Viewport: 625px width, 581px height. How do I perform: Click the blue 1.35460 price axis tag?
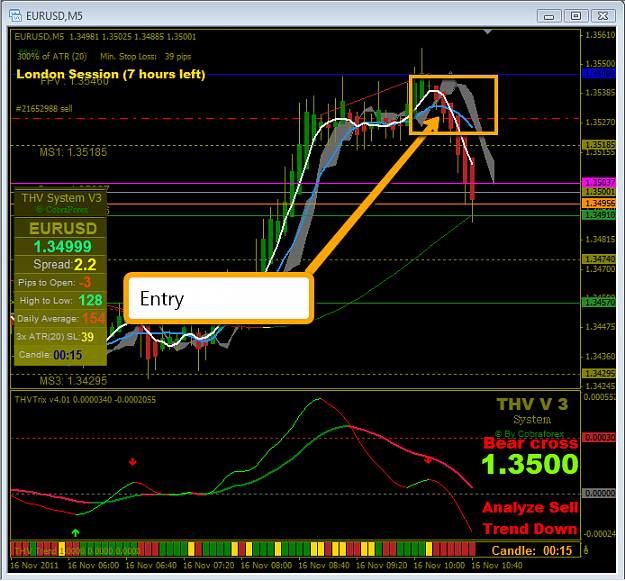[599, 74]
